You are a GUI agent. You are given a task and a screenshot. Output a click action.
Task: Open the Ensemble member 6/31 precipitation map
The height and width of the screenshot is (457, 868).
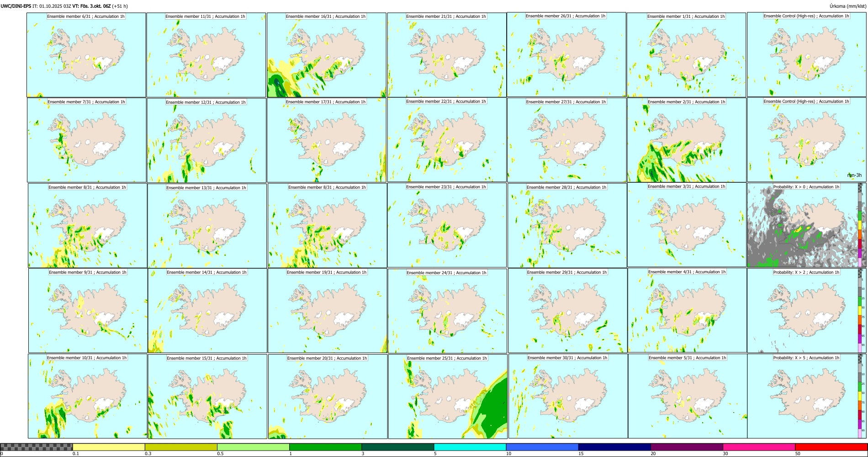coord(86,55)
